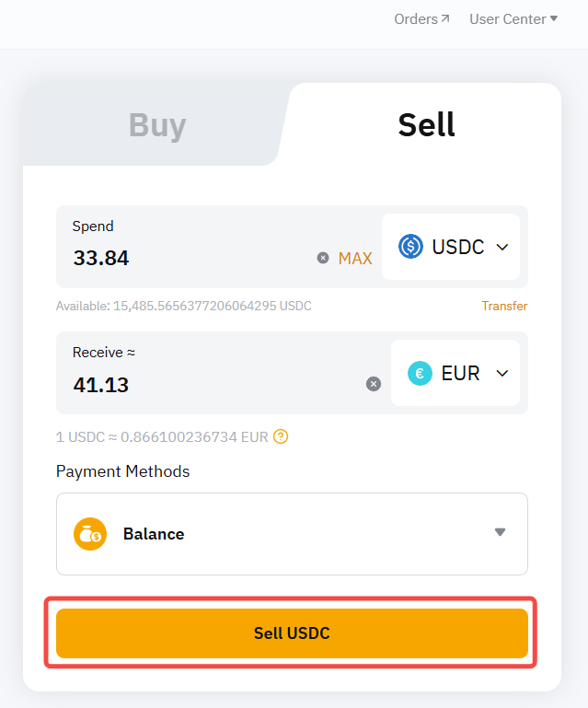Open the Orders link
Screen dimensions: 588x708
click(x=416, y=18)
